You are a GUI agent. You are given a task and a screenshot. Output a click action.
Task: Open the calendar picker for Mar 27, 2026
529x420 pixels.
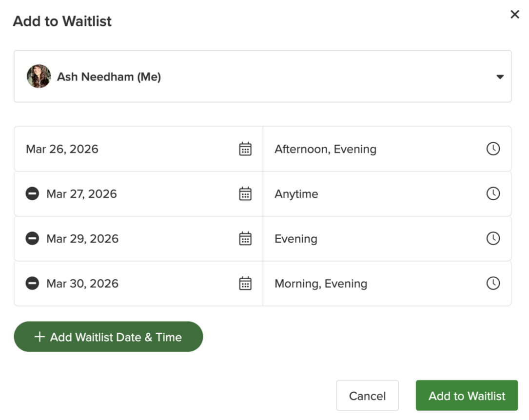click(245, 193)
